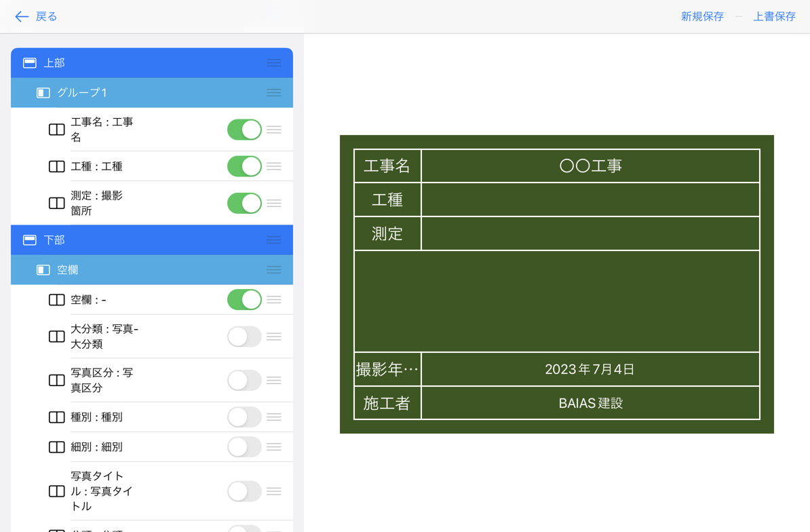Click section icon beside 上部
Viewport: 810px width, 532px height.
(x=30, y=63)
